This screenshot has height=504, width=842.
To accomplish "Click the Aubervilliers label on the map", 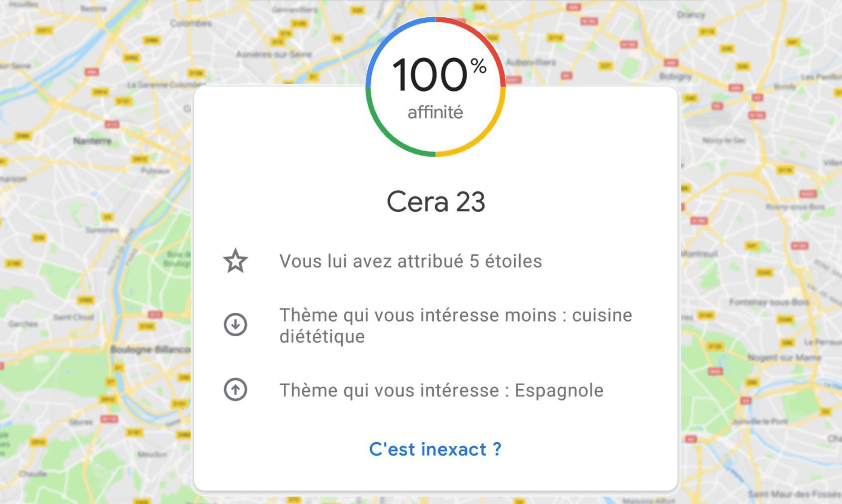I will (531, 62).
